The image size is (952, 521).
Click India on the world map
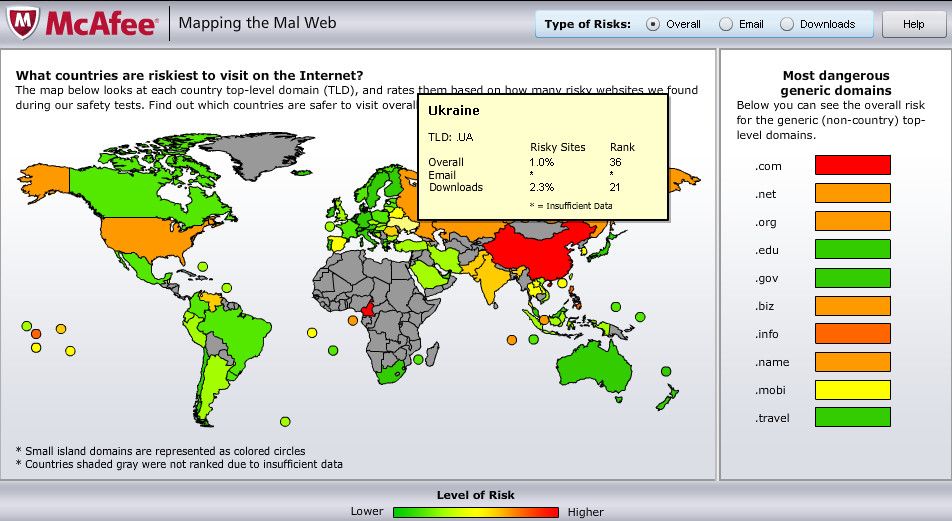492,276
